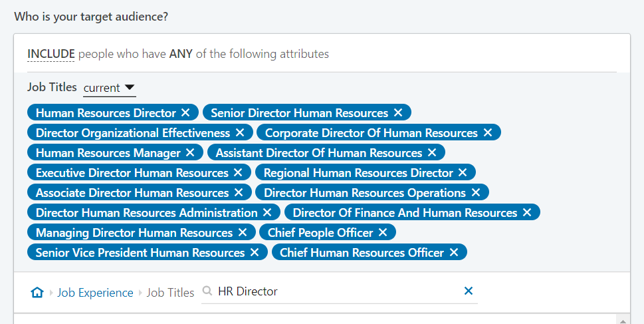The width and height of the screenshot is (644, 324).
Task: Clear the HR Director search text
Action: (469, 291)
